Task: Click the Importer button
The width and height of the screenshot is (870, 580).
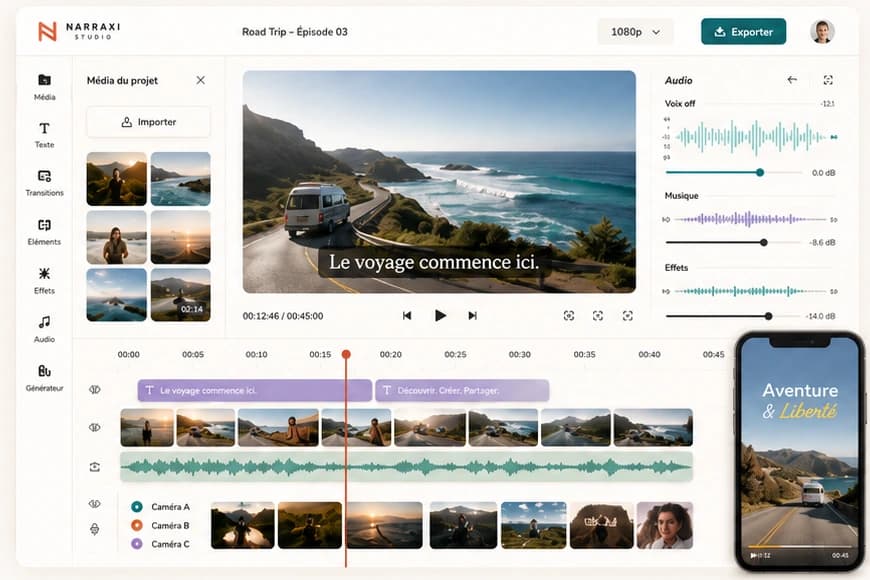Action: point(148,122)
